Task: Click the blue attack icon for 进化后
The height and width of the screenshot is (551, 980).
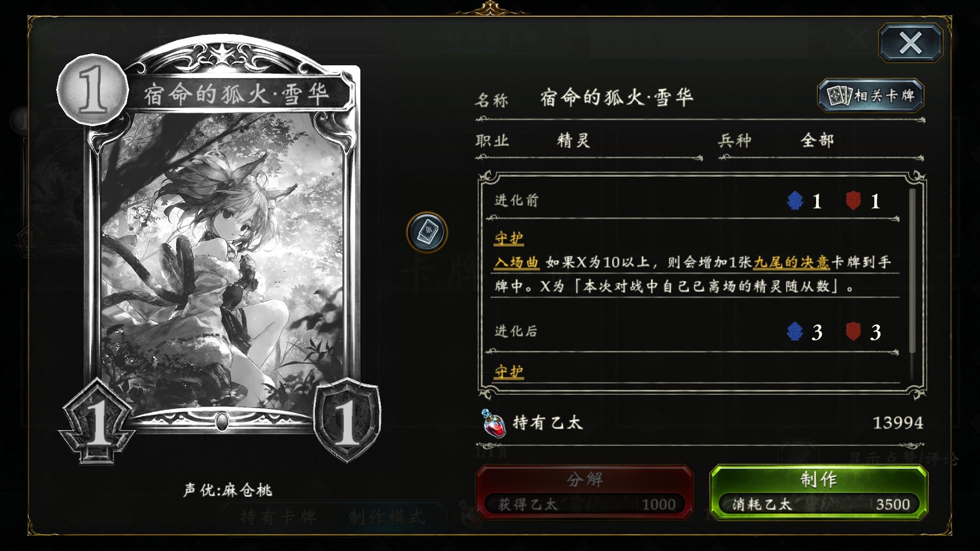Action: (795, 332)
